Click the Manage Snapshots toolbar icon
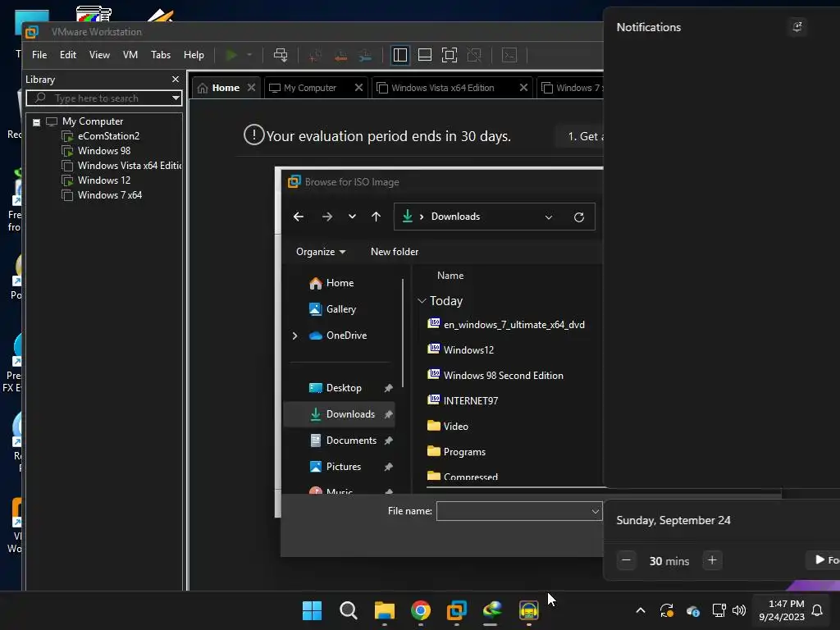This screenshot has width=840, height=630. pyautogui.click(x=365, y=55)
